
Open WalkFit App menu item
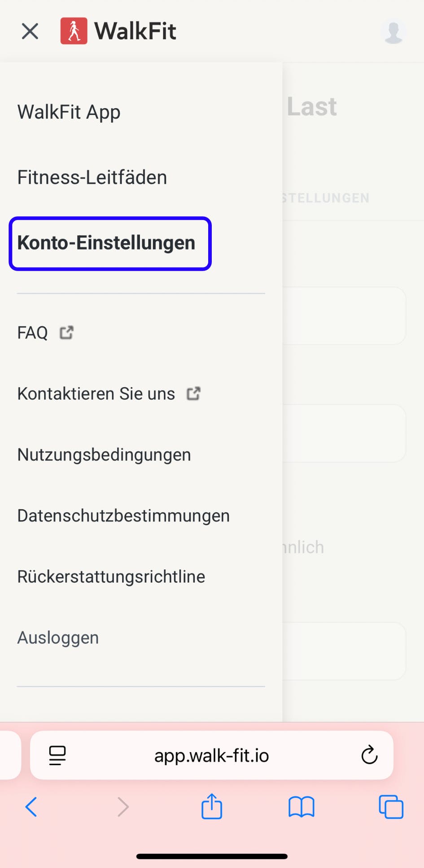[69, 112]
